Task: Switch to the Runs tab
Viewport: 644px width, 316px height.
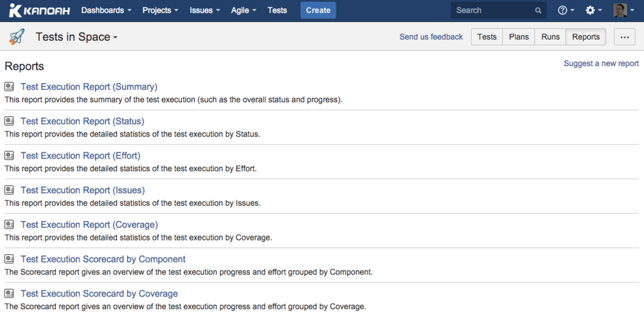Action: [x=550, y=37]
